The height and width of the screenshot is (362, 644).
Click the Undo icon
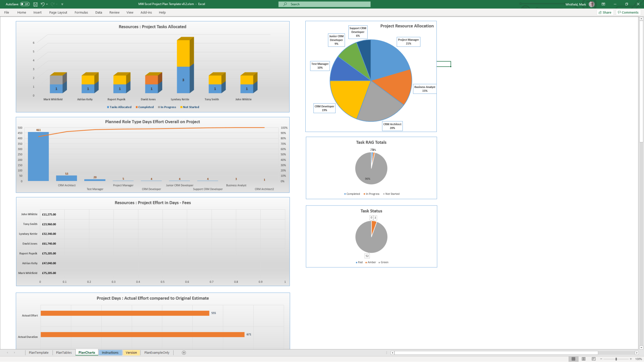click(43, 4)
